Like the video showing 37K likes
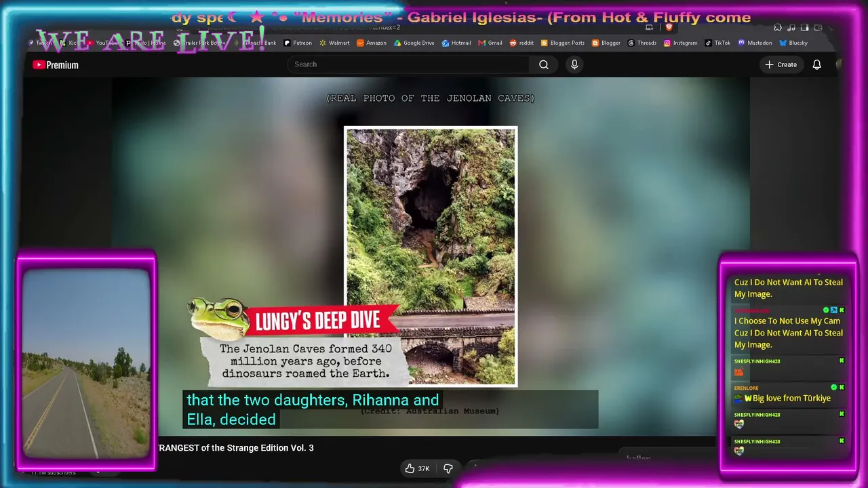 click(418, 468)
